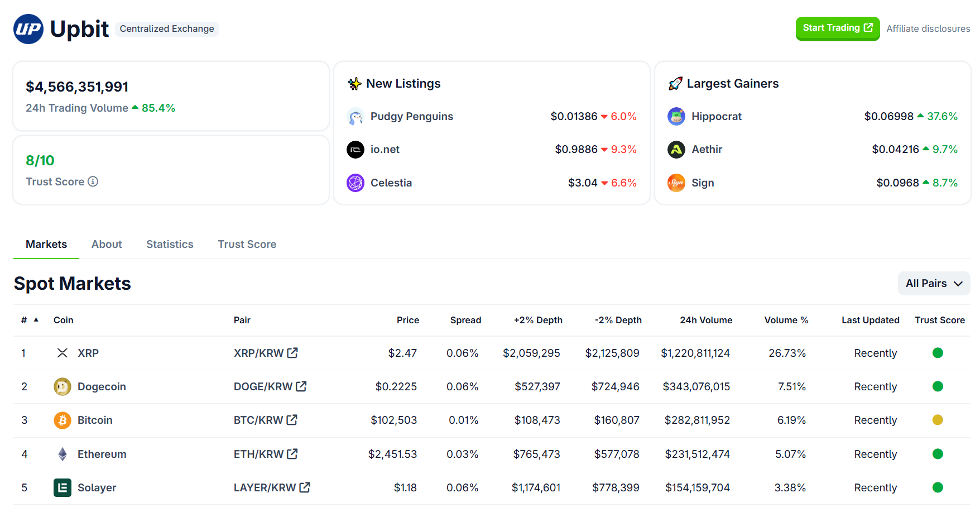Click Dogecoin row green trust score dot

pyautogui.click(x=938, y=386)
